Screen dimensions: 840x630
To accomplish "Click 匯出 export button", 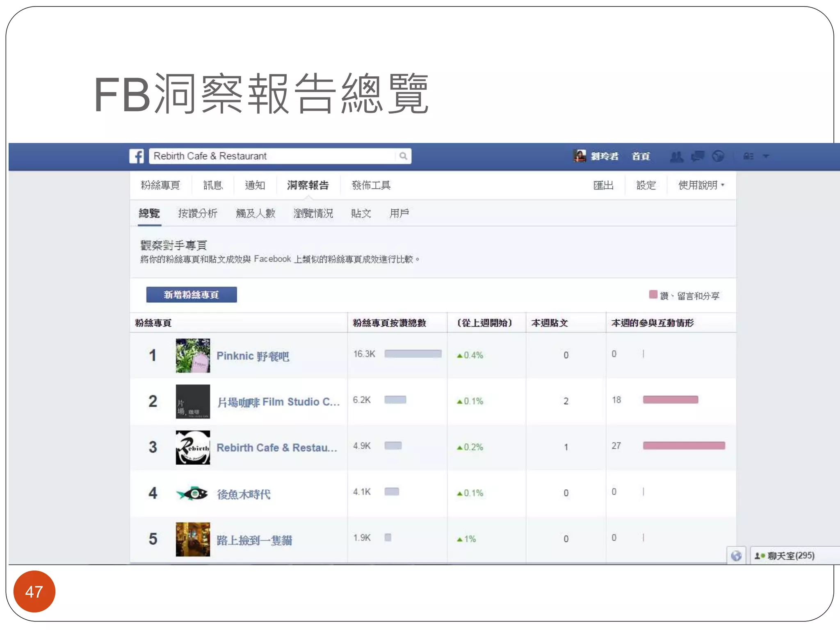I will click(603, 185).
